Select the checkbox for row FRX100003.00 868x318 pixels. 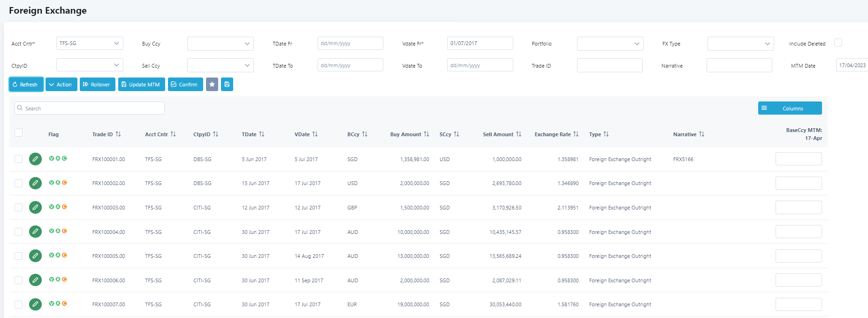19,208
